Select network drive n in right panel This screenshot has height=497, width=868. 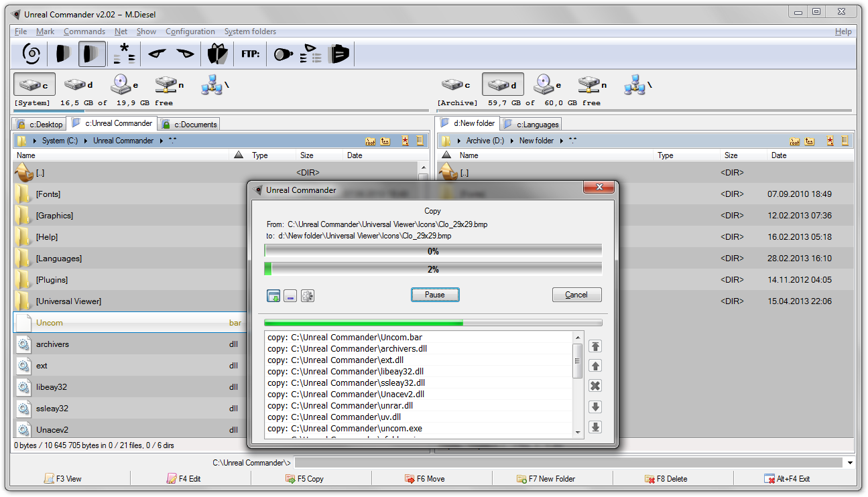[x=592, y=84]
